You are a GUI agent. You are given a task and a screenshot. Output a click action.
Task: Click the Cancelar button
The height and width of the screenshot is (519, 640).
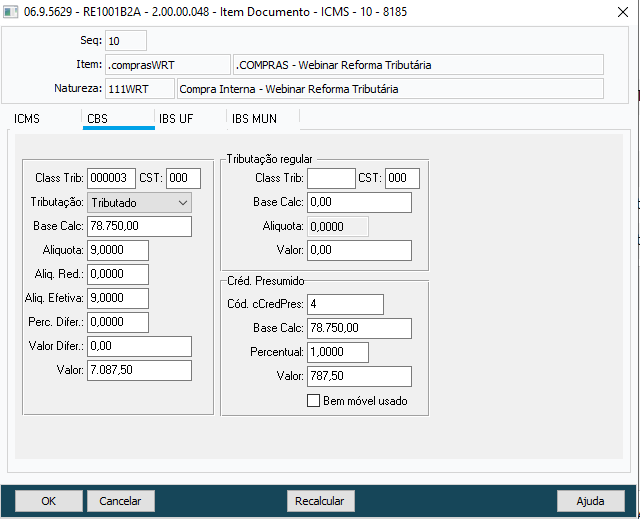[x=120, y=501]
